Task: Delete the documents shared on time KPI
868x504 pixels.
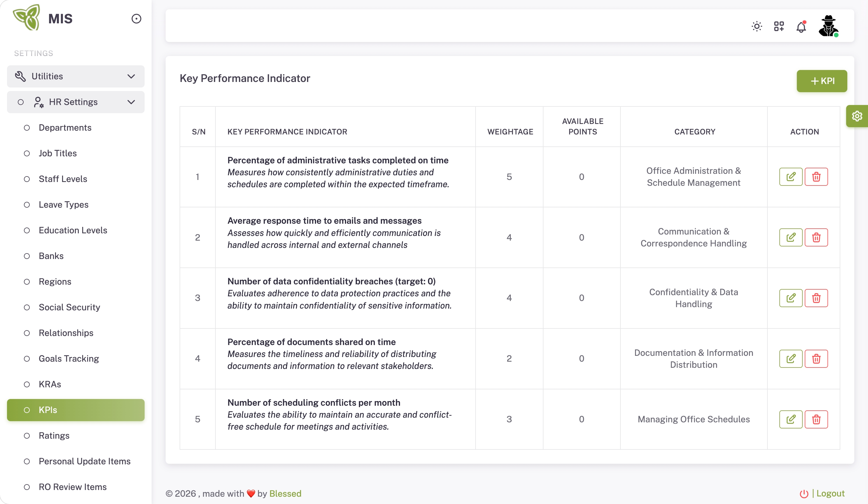Action: 816,359
